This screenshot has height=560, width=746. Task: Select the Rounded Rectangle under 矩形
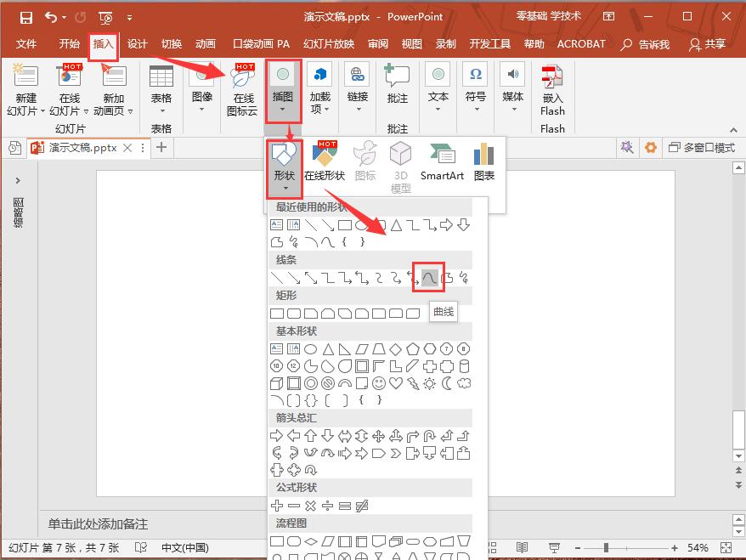tap(294, 314)
